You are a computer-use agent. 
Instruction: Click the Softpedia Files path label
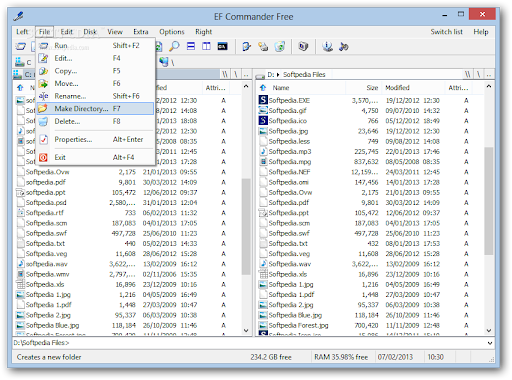click(x=304, y=75)
